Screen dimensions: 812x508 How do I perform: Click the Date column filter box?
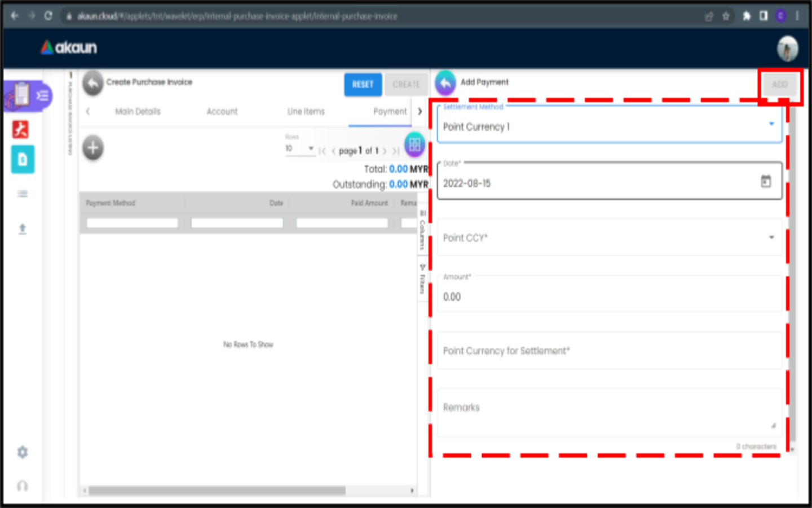pyautogui.click(x=237, y=223)
